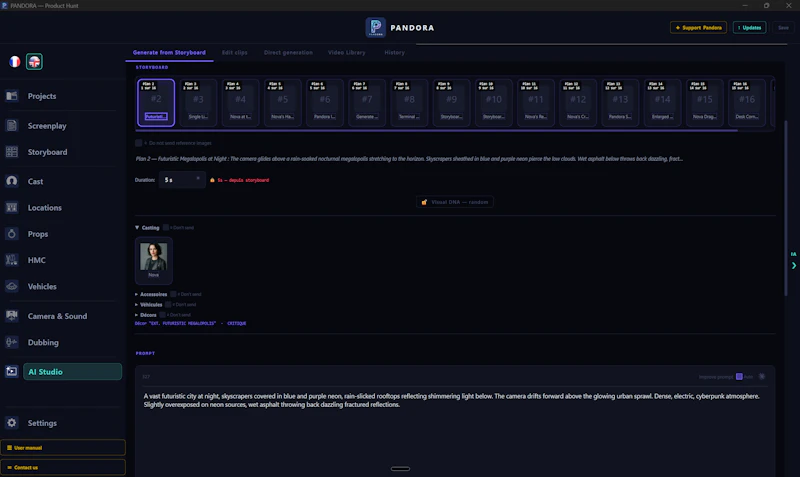Check Don't send for Décors
800x477 pixels.
(x=162, y=315)
